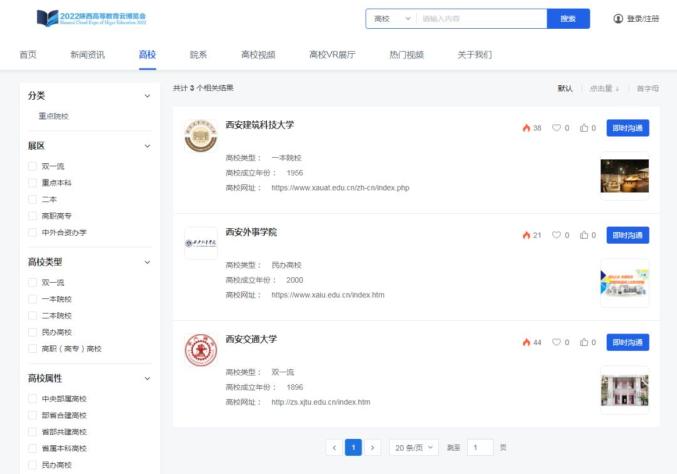Open the 高校 search category dropdown
677x474 pixels.
tap(391, 19)
